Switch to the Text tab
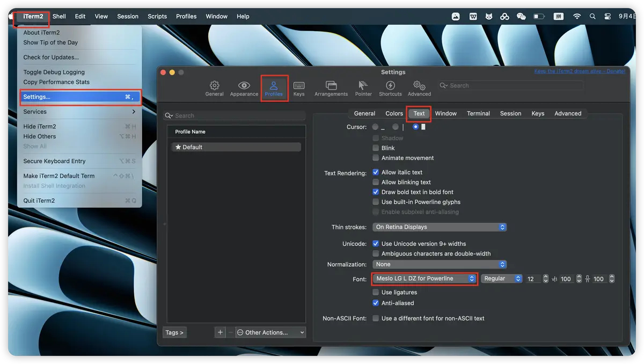 (x=419, y=113)
